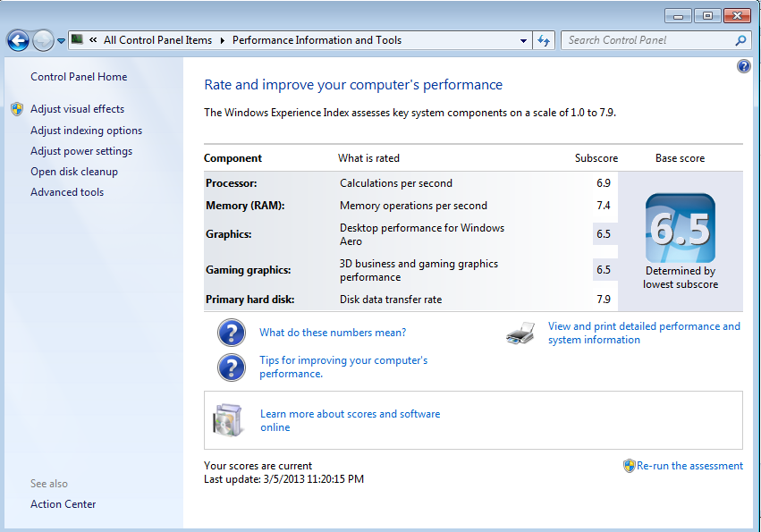
Task: Open Adjust visual effects
Action: 77,109
